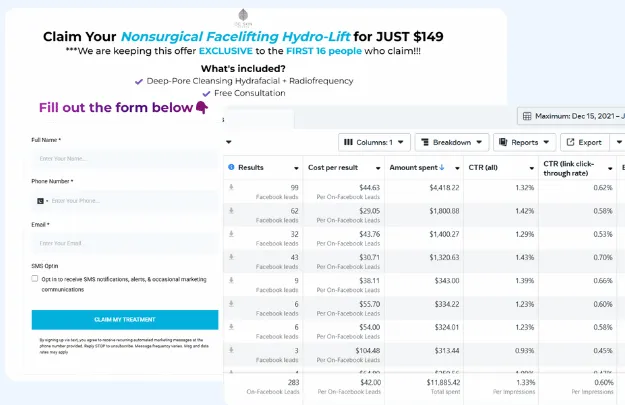Image resolution: width=625 pixels, height=405 pixels.
Task: Click the Claim My Treatment button
Action: pos(125,320)
